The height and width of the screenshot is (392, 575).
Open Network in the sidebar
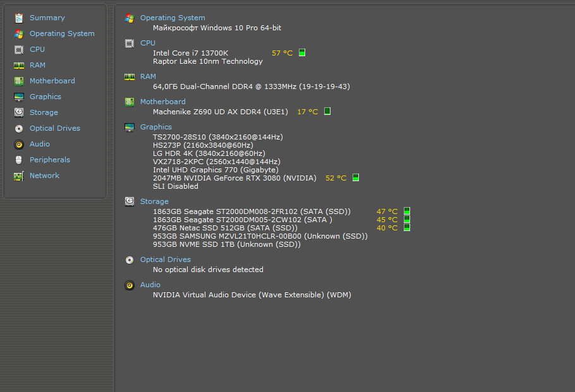coord(44,175)
